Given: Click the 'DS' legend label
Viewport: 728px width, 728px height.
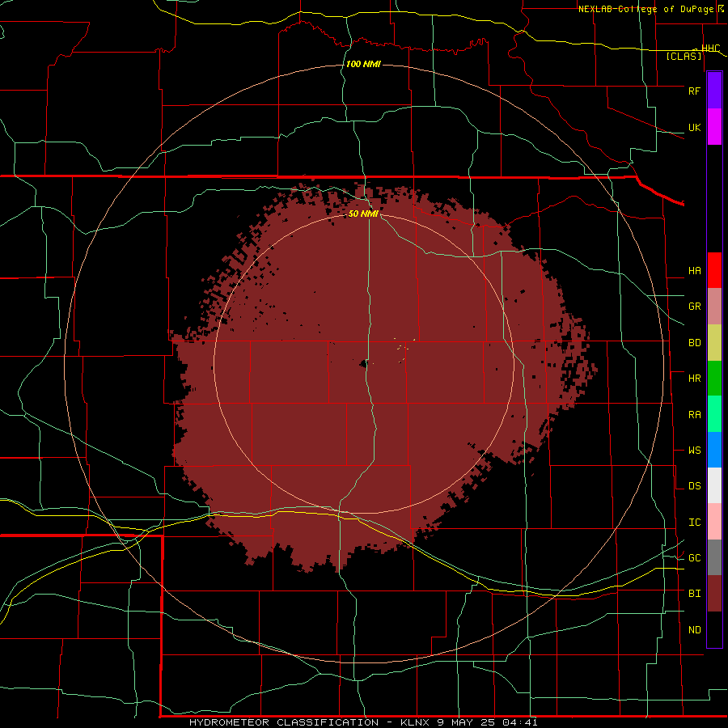Looking at the screenshot, I should click(694, 486).
